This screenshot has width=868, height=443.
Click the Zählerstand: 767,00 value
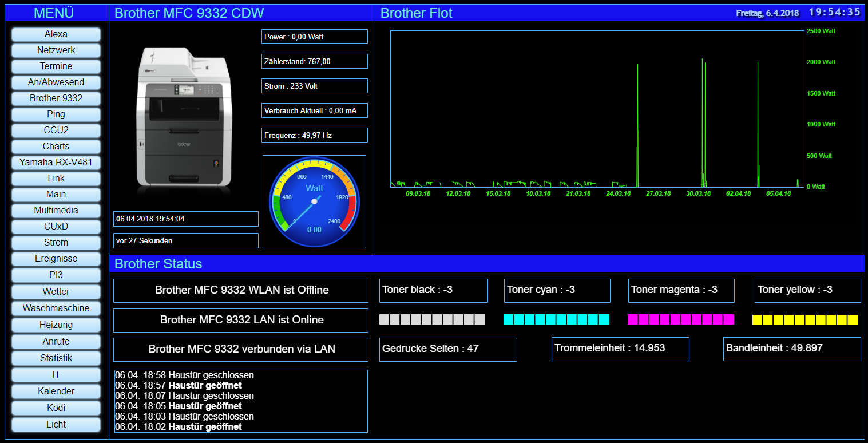point(315,61)
